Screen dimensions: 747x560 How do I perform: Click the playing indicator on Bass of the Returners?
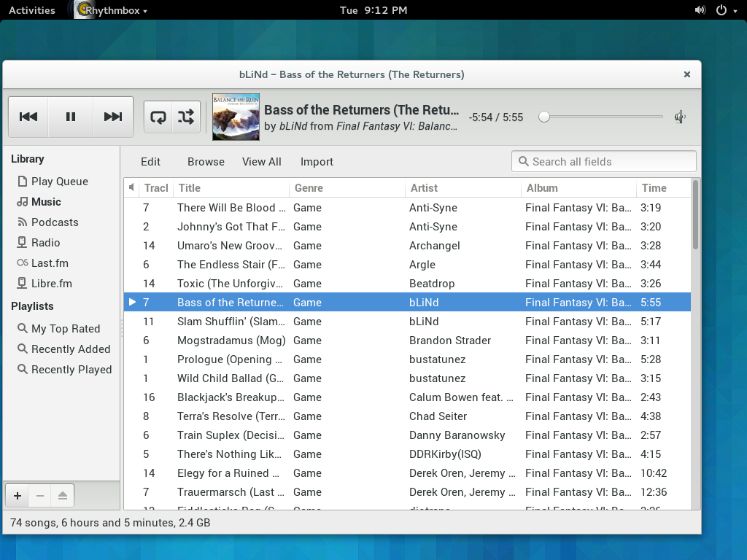(x=132, y=302)
